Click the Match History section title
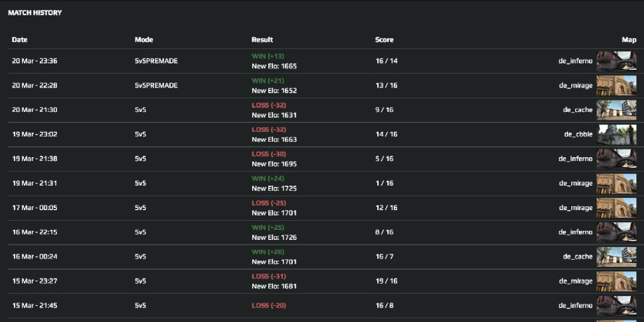Screen dimensions: 644x322 (x=35, y=13)
